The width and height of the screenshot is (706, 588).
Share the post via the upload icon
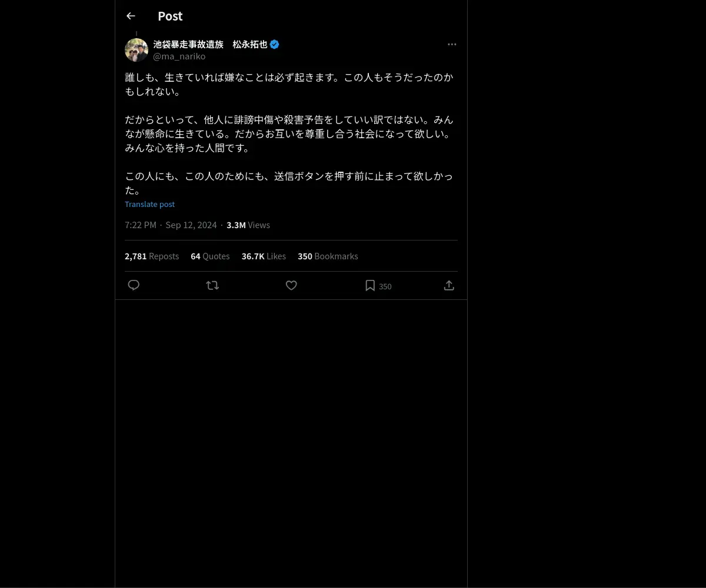click(449, 285)
